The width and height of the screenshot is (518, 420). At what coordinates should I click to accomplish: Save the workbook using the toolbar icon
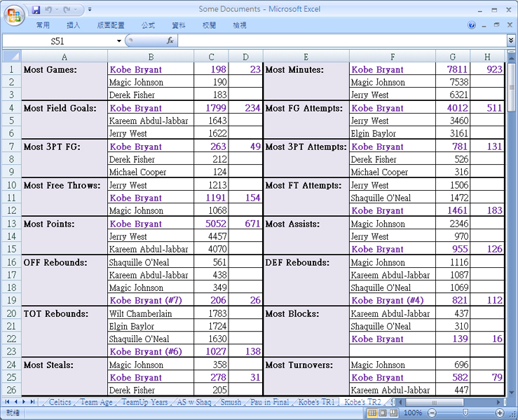(x=36, y=10)
